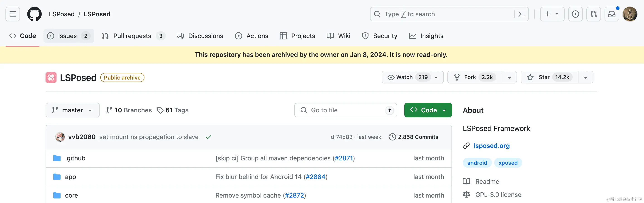Open the lsposed.org website link
The width and height of the screenshot is (644, 203).
(491, 146)
